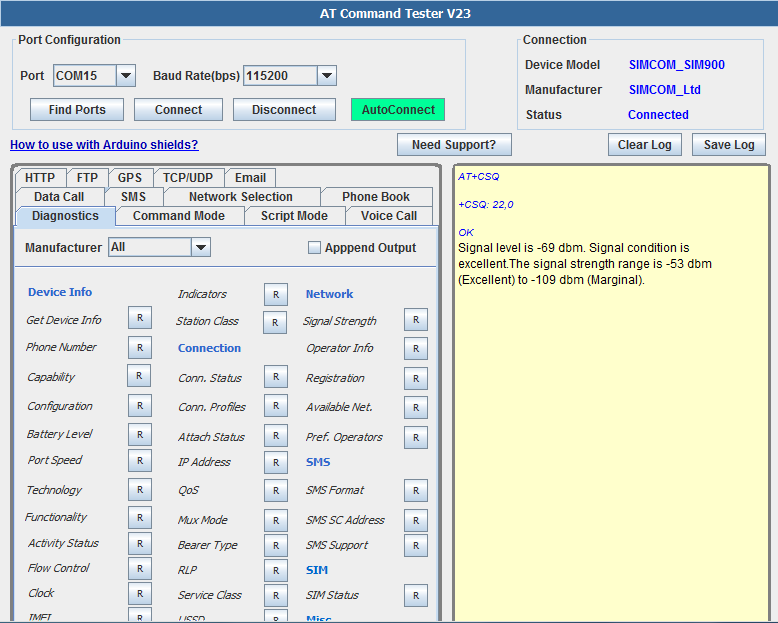Click the R button for Functionality

140,517
